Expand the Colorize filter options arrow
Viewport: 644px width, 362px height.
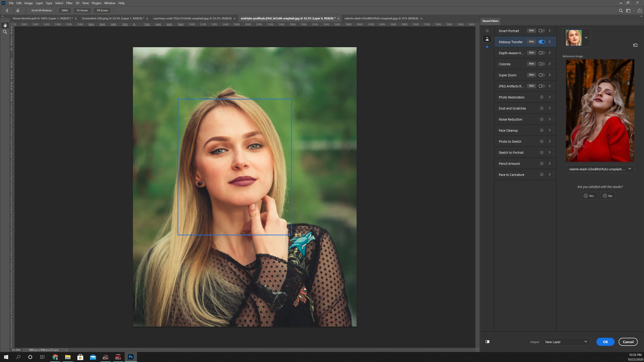(x=550, y=64)
